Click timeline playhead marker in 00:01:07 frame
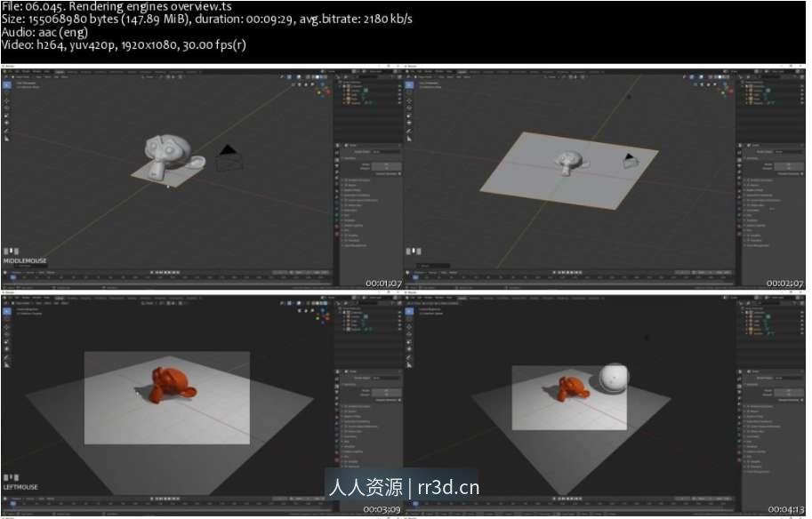 pyautogui.click(x=13, y=278)
